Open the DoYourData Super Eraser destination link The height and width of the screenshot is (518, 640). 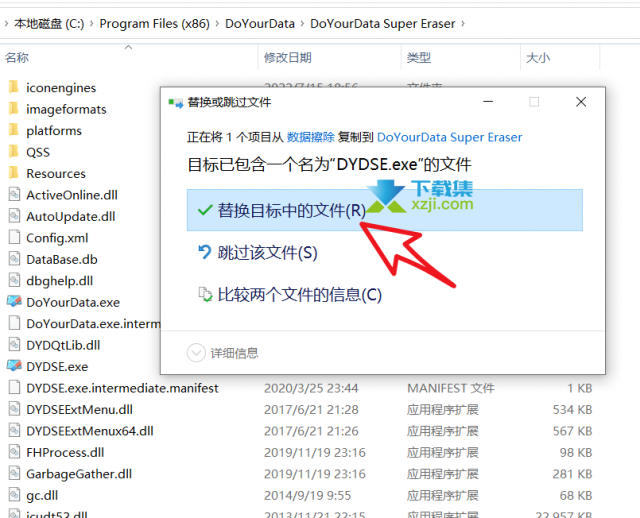pyautogui.click(x=449, y=137)
